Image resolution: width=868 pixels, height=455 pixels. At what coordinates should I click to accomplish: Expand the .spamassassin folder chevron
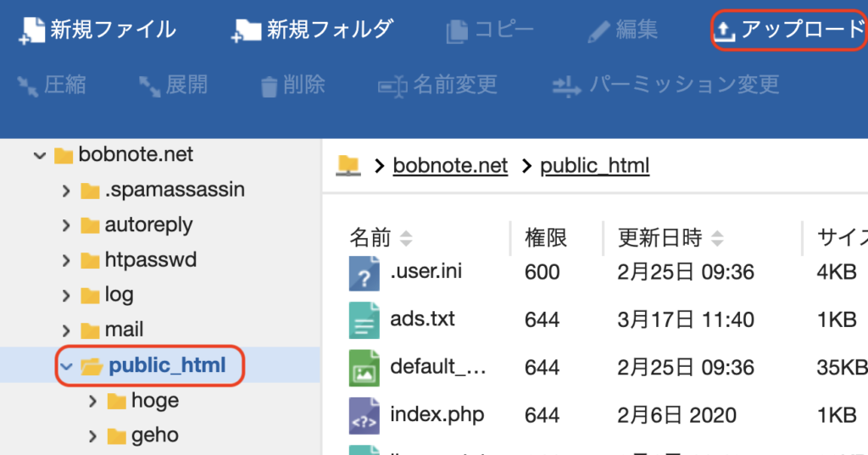tap(66, 191)
